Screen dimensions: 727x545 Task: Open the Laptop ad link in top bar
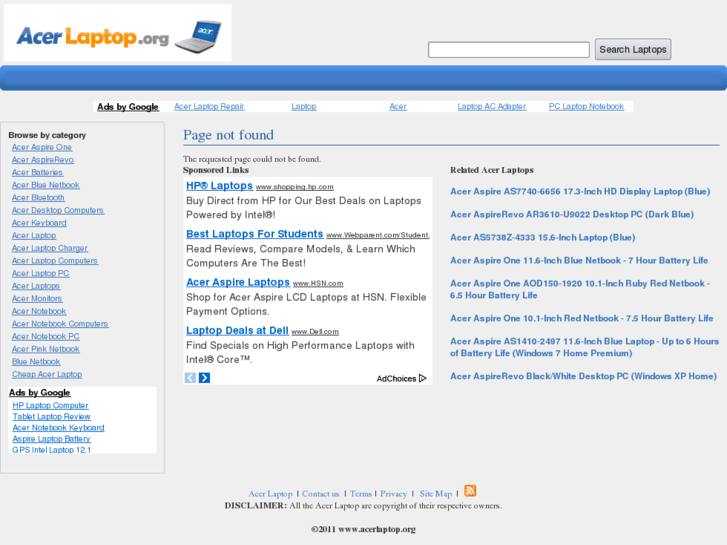tap(304, 106)
